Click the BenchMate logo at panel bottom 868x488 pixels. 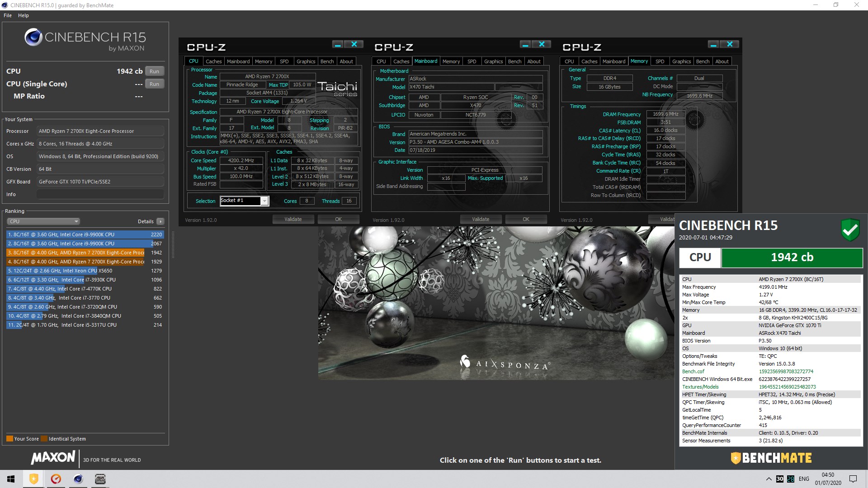pos(771,458)
